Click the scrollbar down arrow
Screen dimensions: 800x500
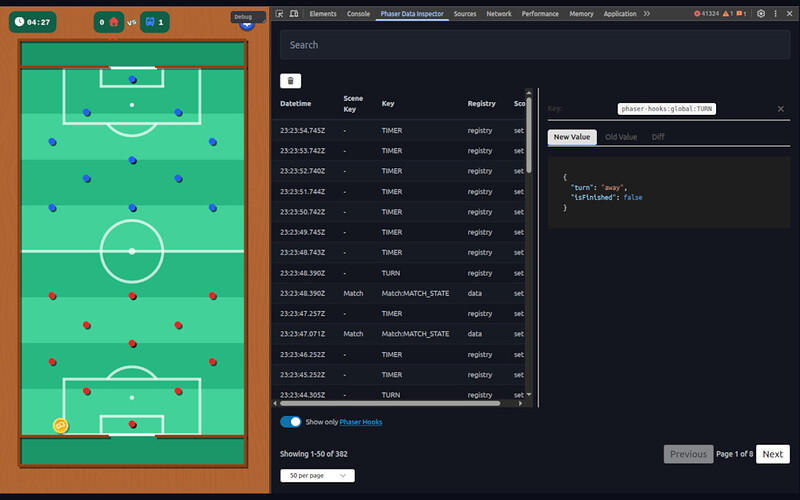coord(529,394)
